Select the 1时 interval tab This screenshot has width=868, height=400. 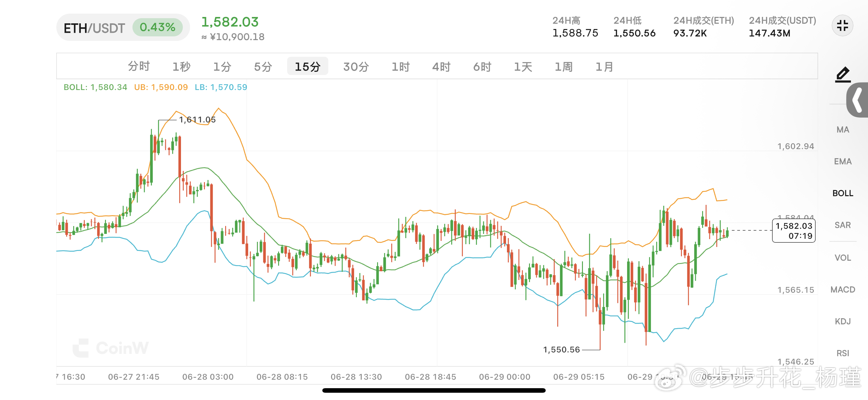400,66
